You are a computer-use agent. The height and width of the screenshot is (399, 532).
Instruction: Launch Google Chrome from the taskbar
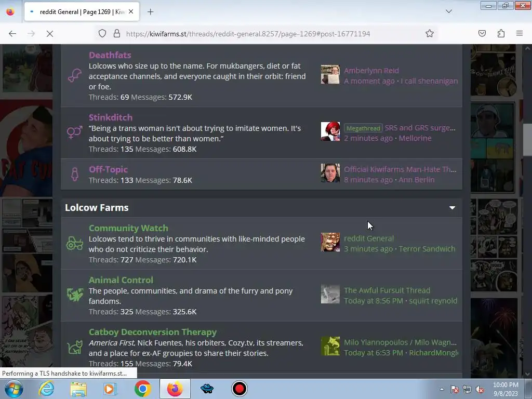point(142,389)
